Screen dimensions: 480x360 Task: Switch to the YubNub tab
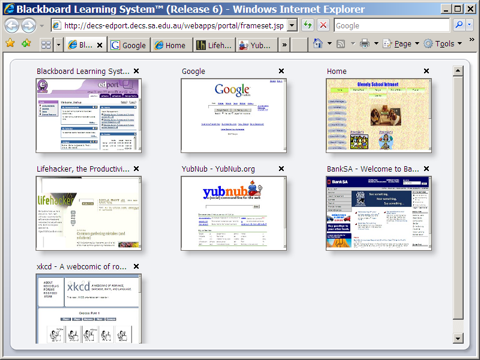pyautogui.click(x=257, y=45)
